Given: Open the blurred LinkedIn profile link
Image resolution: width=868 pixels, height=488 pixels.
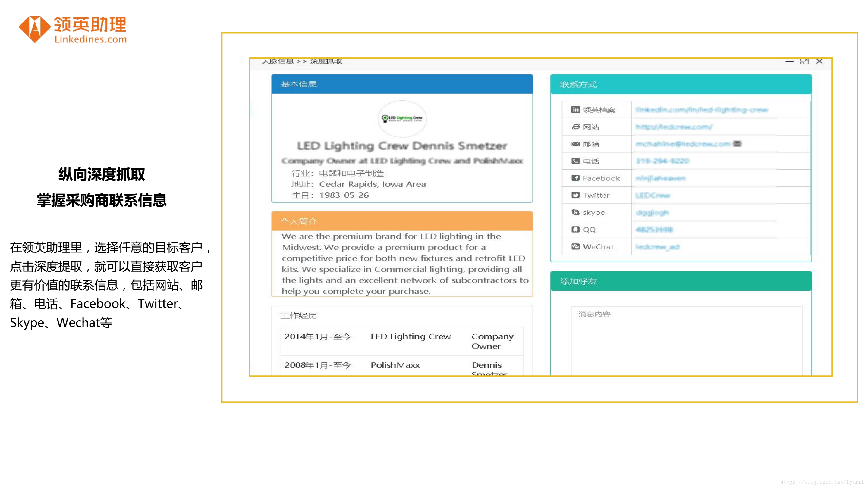Looking at the screenshot, I should 702,110.
